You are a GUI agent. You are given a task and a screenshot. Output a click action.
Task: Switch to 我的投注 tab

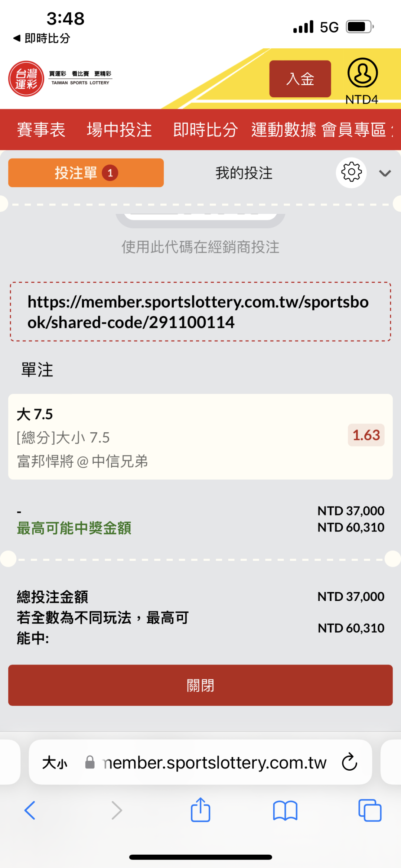tap(244, 173)
